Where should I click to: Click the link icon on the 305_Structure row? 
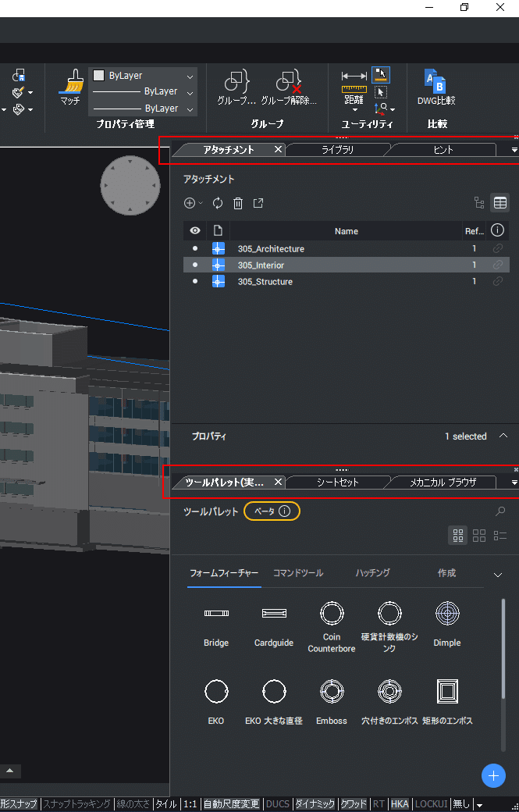point(498,281)
